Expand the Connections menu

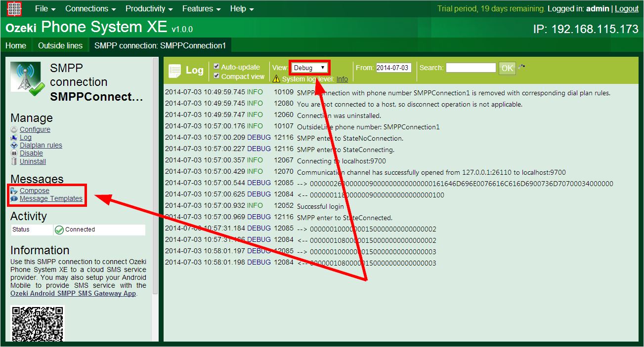pos(90,9)
